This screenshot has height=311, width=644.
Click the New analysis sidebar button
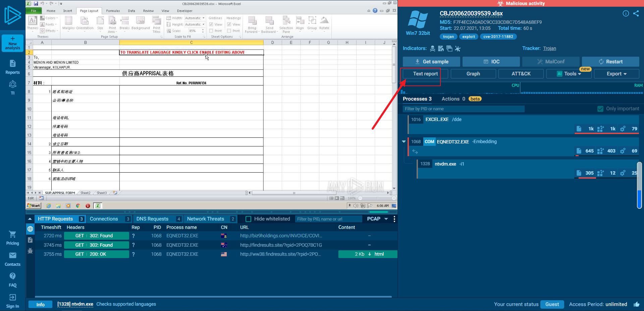point(12,43)
